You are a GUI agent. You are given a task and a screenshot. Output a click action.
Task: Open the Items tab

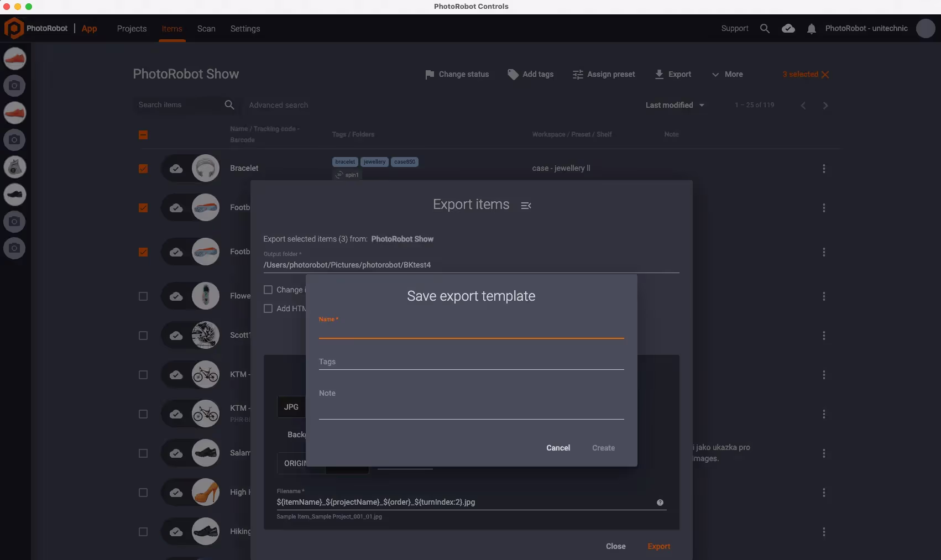172,29
